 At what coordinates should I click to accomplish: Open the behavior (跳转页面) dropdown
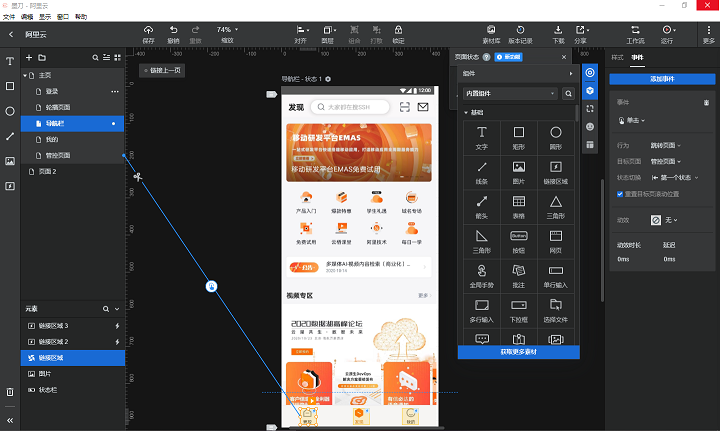665,146
